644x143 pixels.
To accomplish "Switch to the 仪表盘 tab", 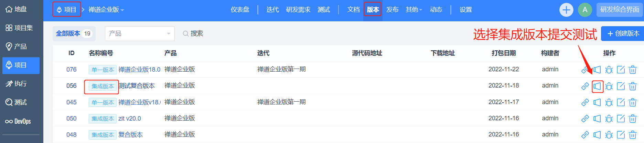I will (240, 10).
